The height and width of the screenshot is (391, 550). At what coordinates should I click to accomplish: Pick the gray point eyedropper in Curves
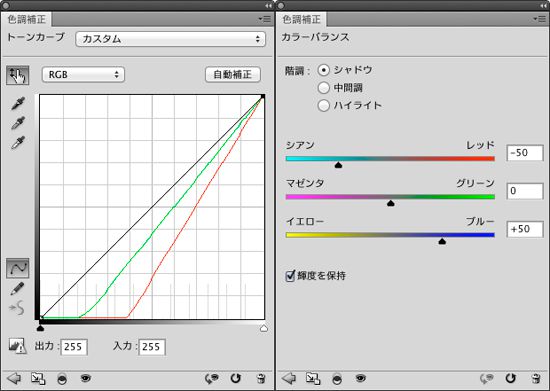coord(18,123)
